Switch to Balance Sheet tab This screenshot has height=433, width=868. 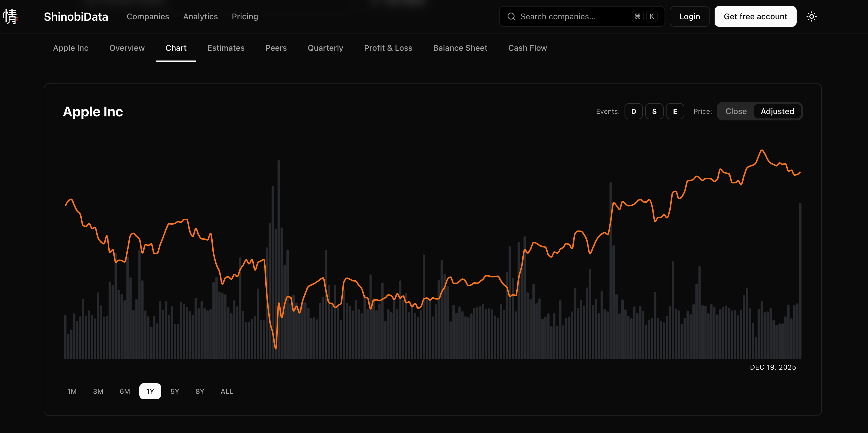coord(460,48)
